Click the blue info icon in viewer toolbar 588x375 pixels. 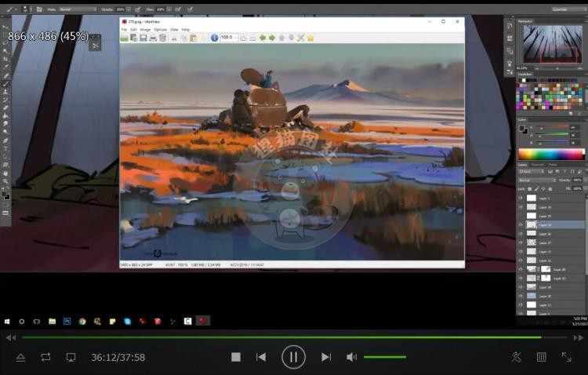pyautogui.click(x=215, y=38)
